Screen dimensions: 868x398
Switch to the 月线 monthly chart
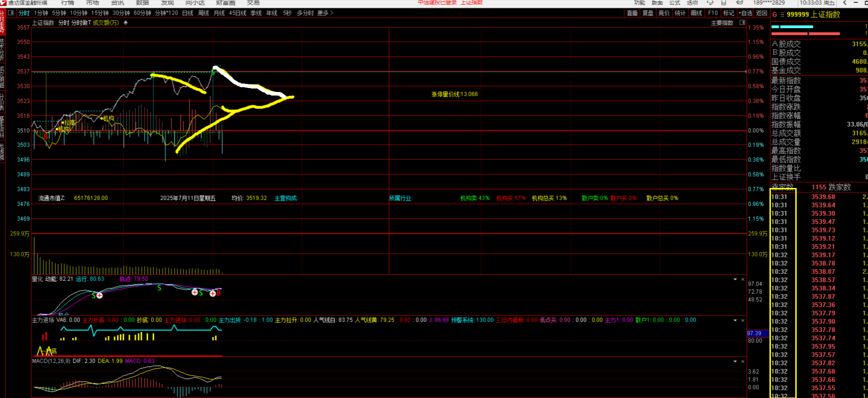point(219,13)
